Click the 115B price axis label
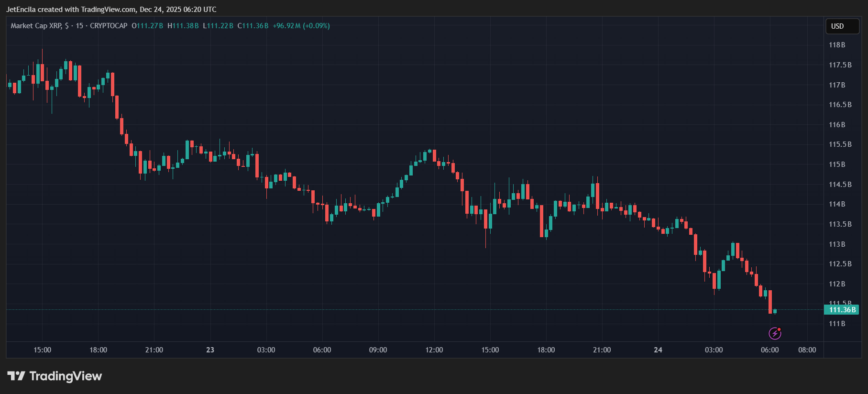The image size is (868, 394). (837, 164)
